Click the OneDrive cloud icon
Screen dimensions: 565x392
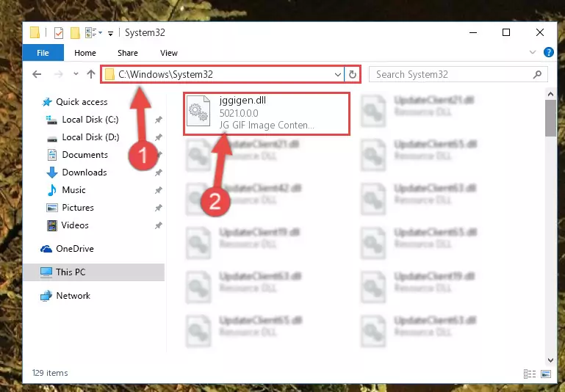pyautogui.click(x=46, y=249)
